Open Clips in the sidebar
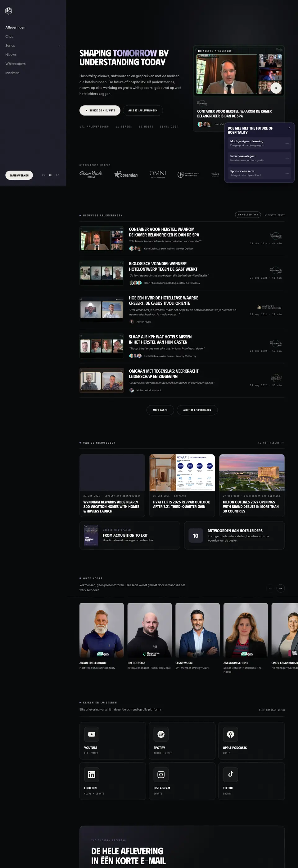The height and width of the screenshot is (868, 298). [9, 36]
